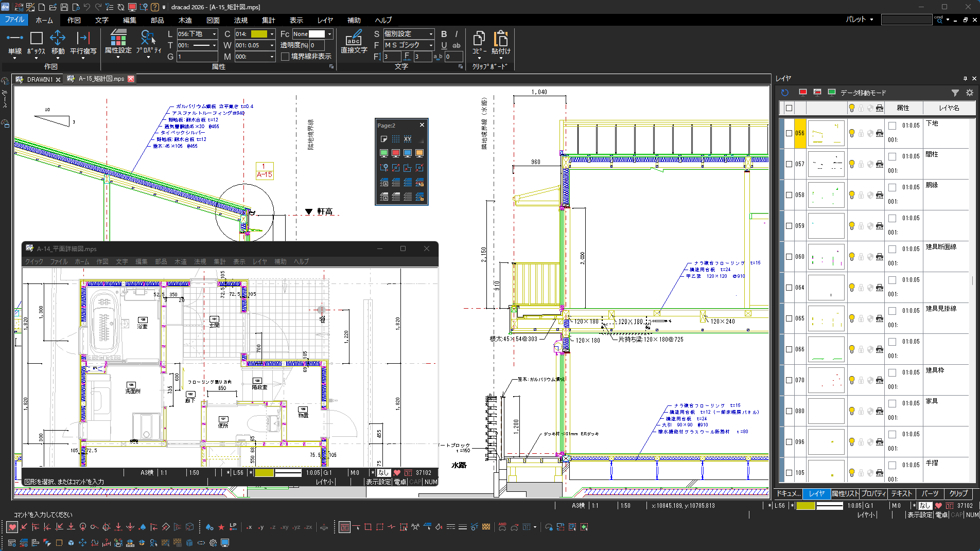Open the 木造 ribbon tab
Image resolution: width=980 pixels, height=551 pixels.
[x=185, y=20]
